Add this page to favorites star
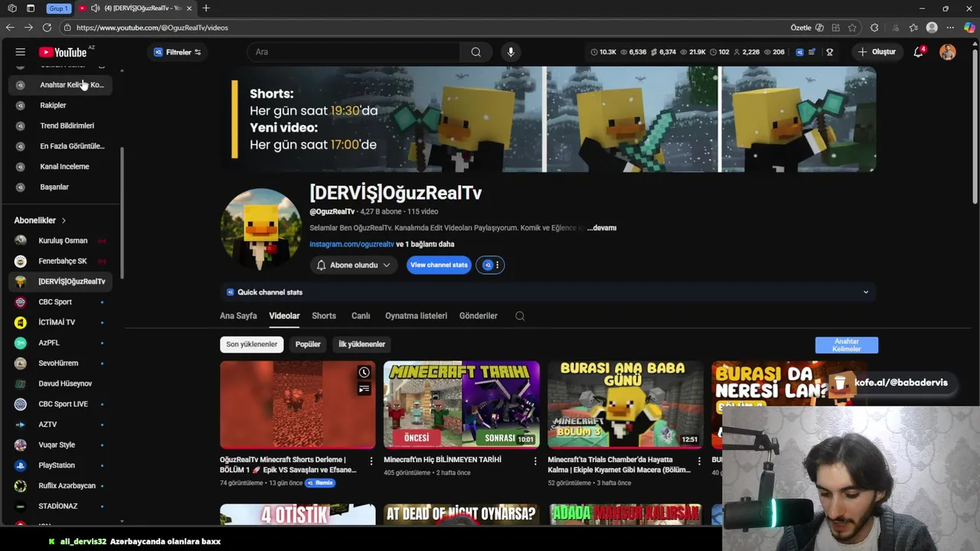The width and height of the screenshot is (980, 551). point(852,28)
